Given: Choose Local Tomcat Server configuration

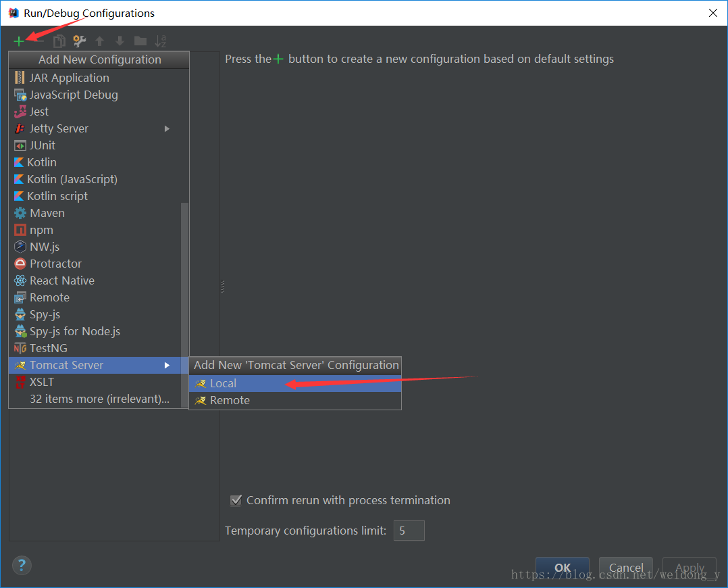Looking at the screenshot, I should [295, 383].
